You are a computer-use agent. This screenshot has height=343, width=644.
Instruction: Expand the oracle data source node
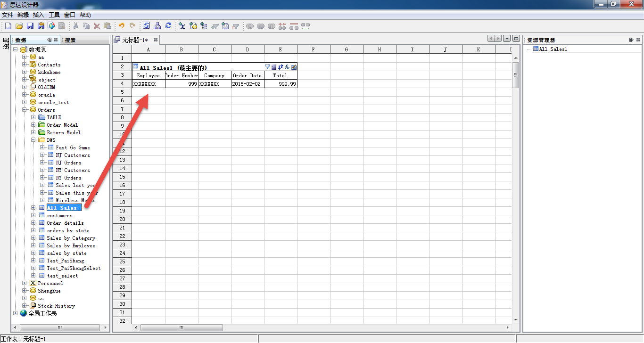tap(25, 95)
